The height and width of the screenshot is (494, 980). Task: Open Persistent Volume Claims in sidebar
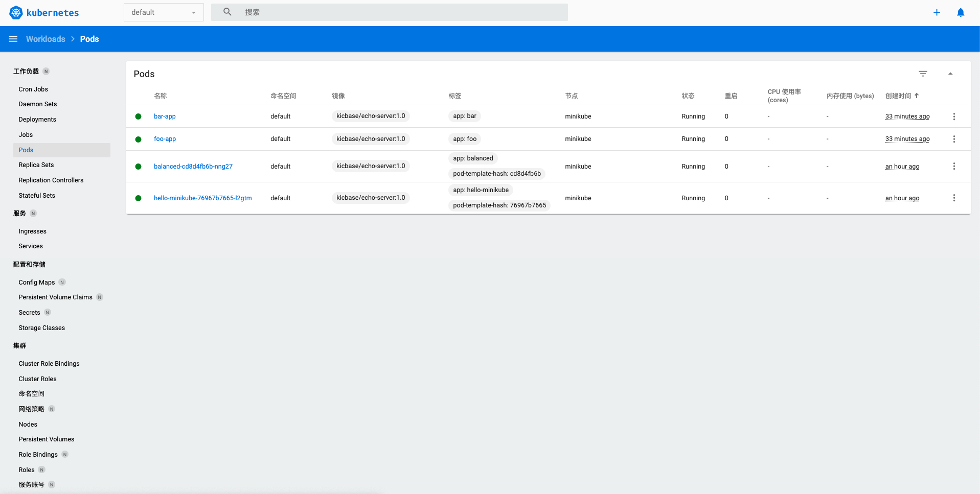tap(56, 297)
